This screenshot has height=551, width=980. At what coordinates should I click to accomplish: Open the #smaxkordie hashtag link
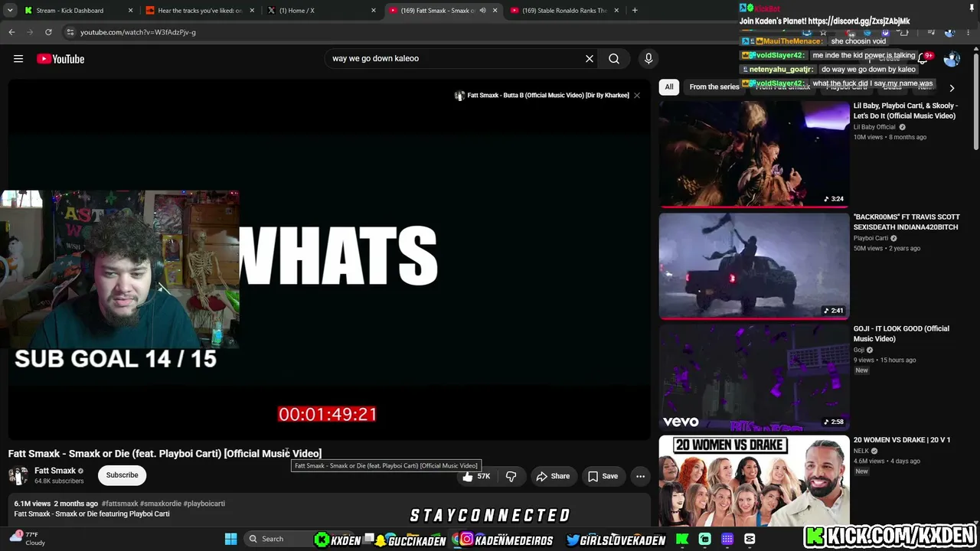pos(159,504)
